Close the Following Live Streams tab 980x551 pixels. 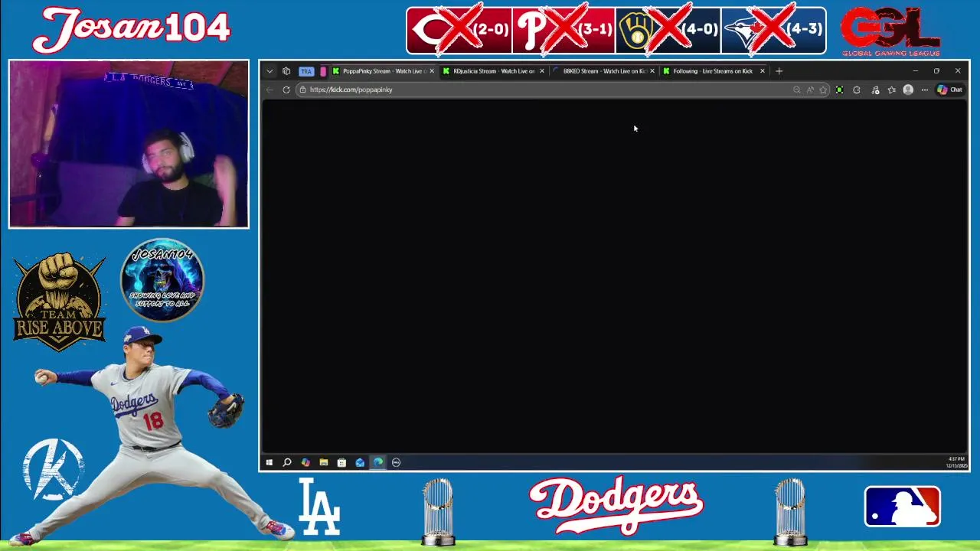click(762, 71)
